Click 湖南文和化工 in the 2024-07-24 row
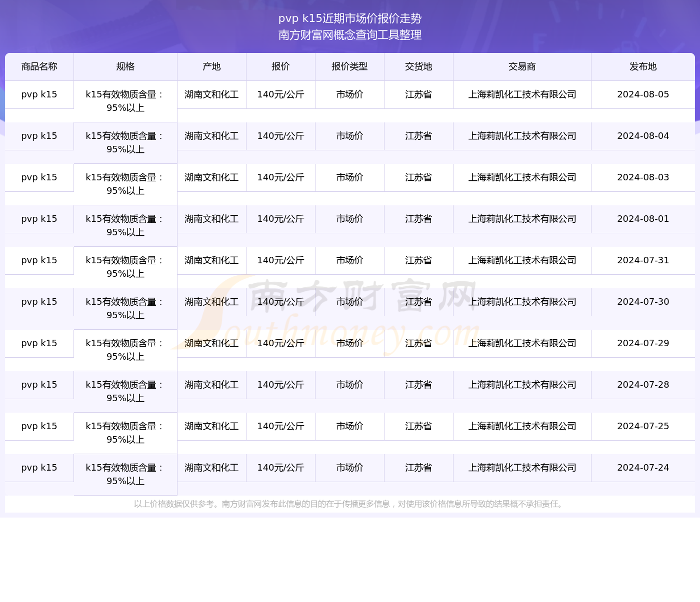This screenshot has width=700, height=602. click(x=211, y=468)
